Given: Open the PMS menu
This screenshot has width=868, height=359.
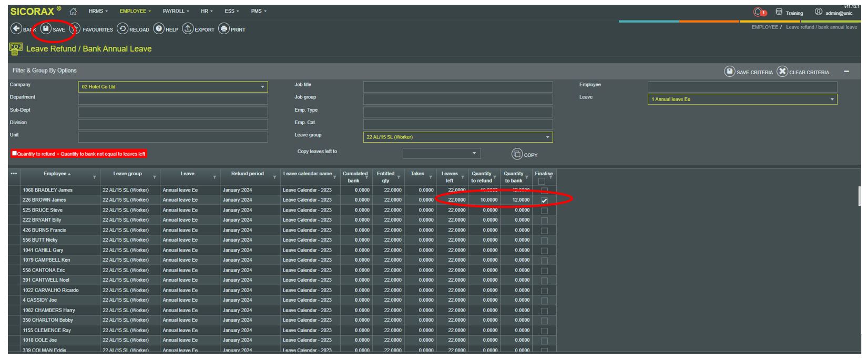Looking at the screenshot, I should (259, 11).
